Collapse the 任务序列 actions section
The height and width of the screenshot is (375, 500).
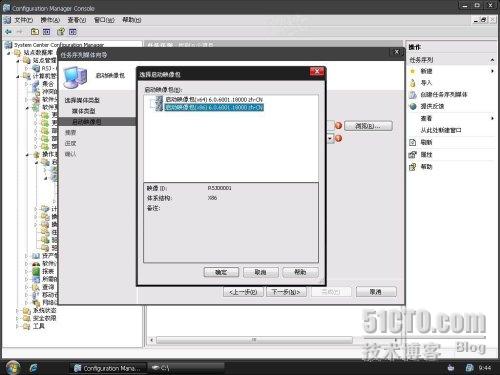pyautogui.click(x=492, y=60)
